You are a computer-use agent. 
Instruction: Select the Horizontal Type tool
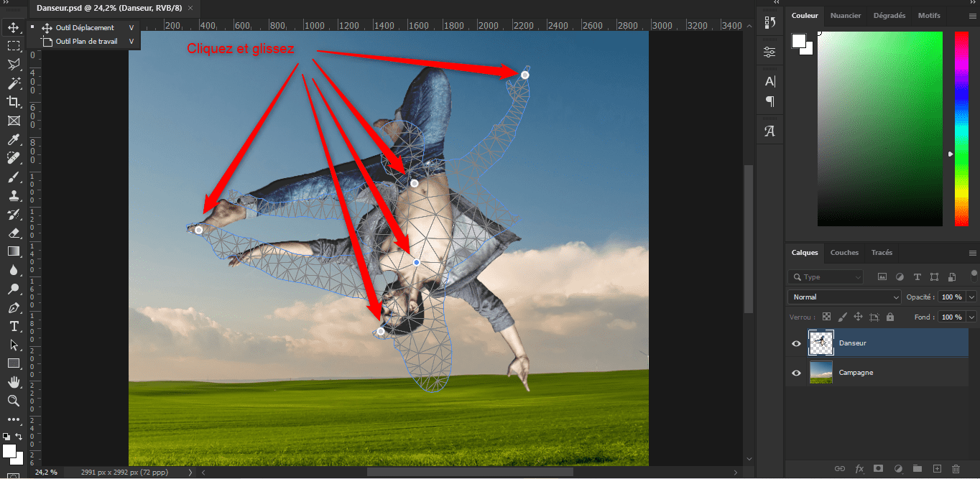13,326
